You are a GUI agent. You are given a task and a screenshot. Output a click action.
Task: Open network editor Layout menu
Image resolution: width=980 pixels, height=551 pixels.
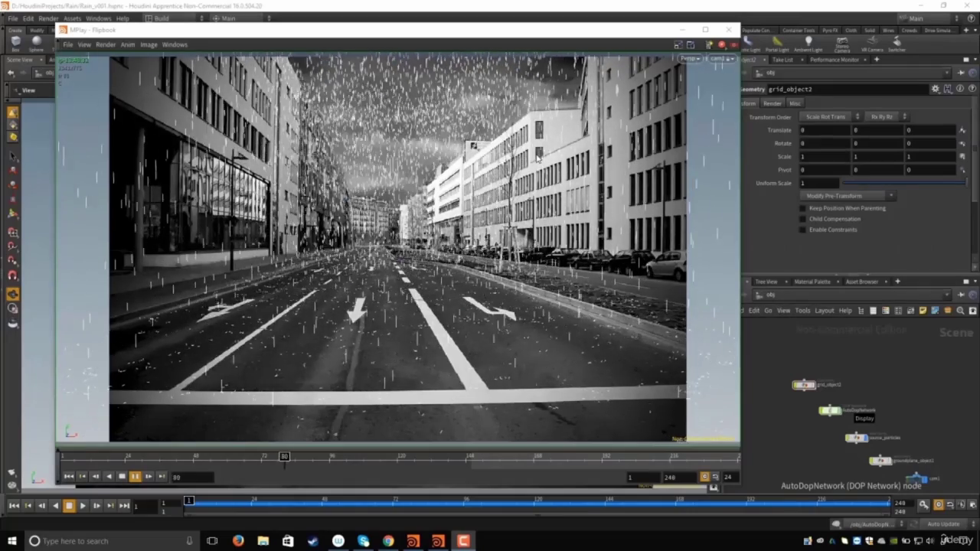pos(824,311)
